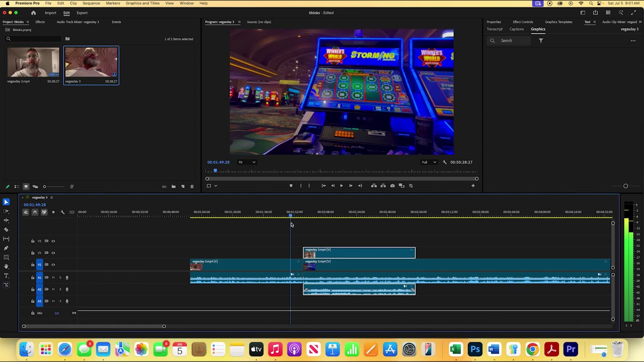Hide track V2 with eye icon
644x362 pixels.
(53, 253)
